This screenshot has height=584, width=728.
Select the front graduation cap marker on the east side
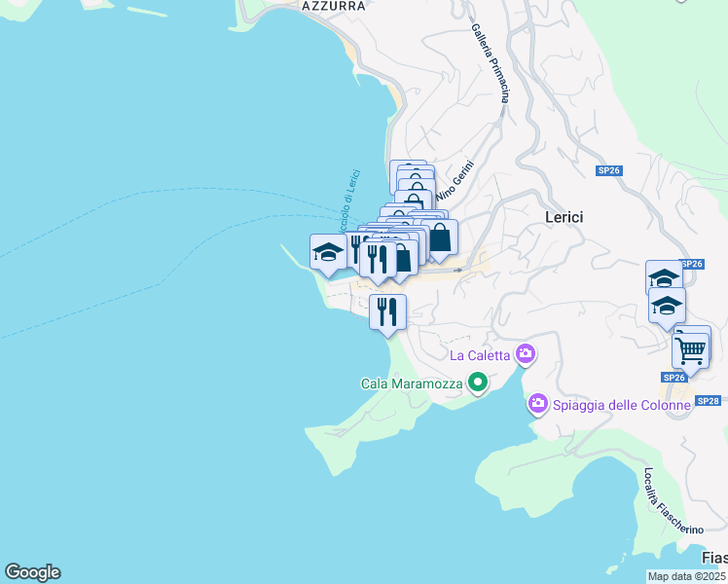click(x=667, y=307)
